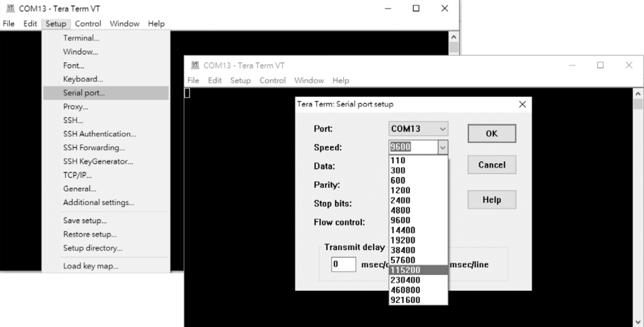Select 57600 baud in Speed list
Screen dimensions: 644x327
tap(418, 260)
